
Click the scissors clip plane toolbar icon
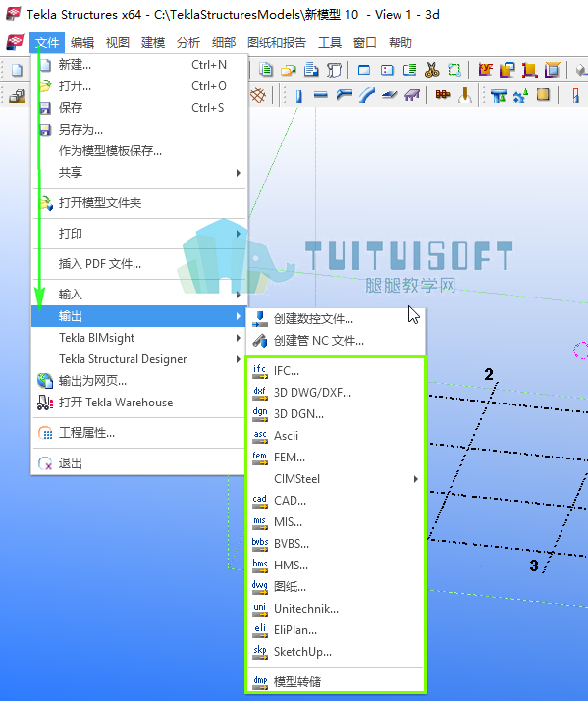432,70
